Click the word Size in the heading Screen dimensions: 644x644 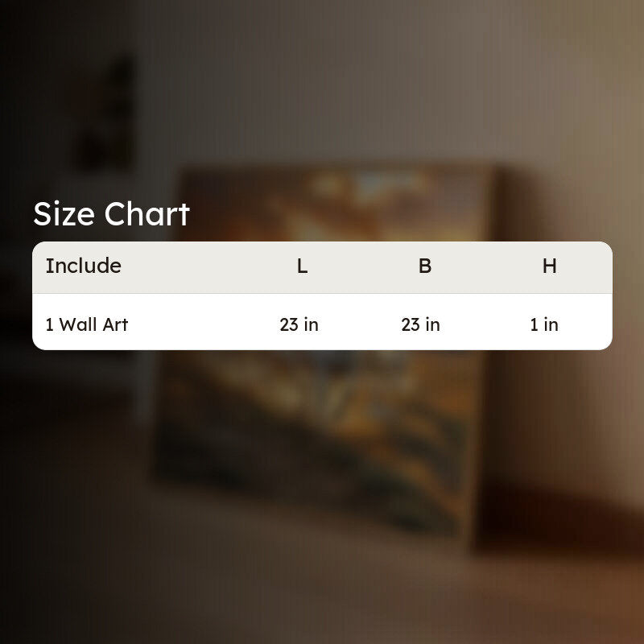(x=64, y=214)
